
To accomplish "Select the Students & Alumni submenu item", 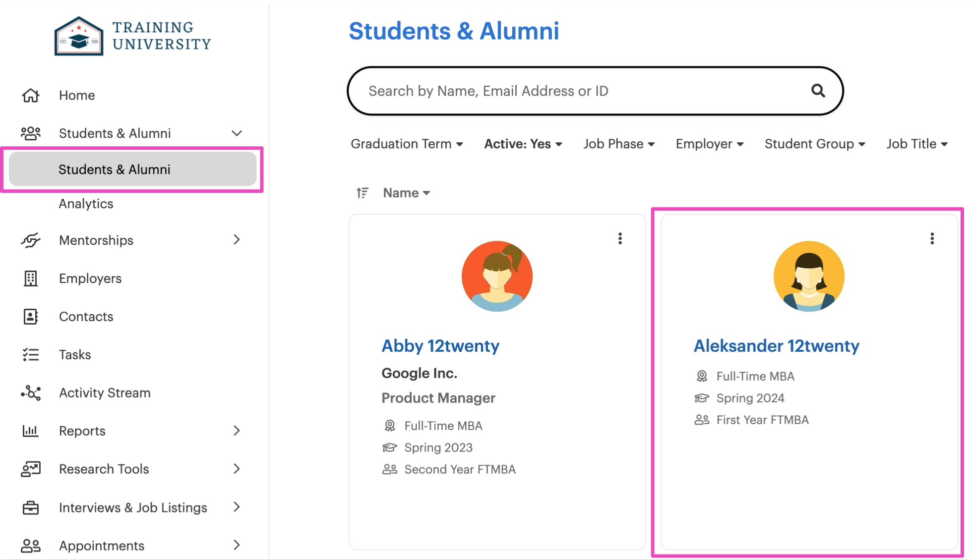I will coord(132,169).
